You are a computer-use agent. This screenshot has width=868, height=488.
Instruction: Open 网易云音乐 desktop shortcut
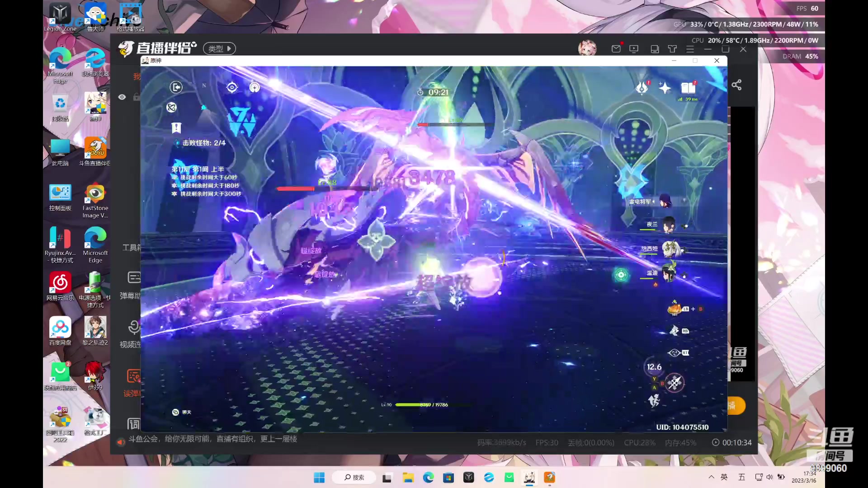[60, 286]
